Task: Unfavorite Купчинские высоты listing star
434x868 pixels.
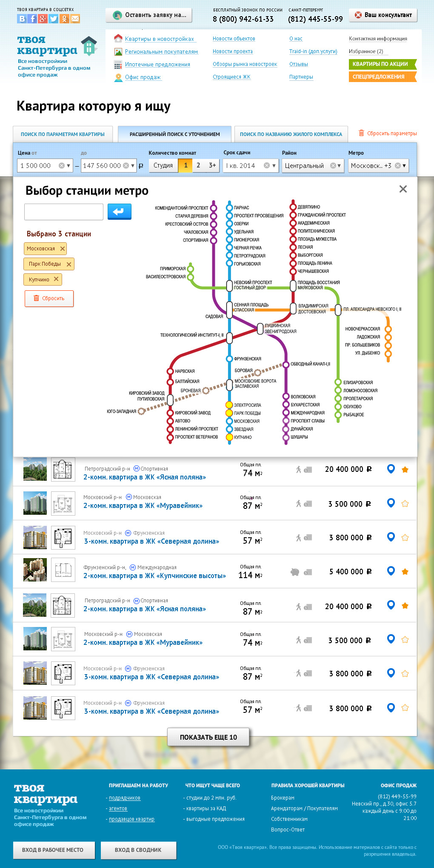Action: click(x=405, y=572)
